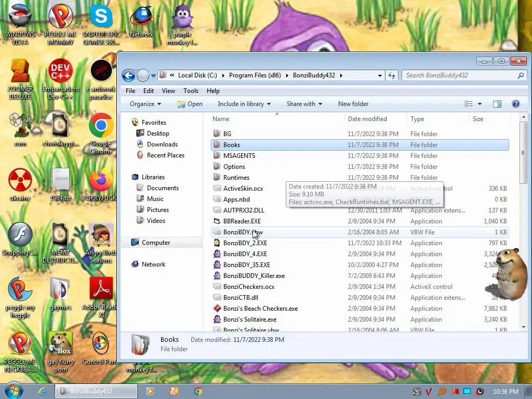This screenshot has height=399, width=532.
Task: Launch Angry Birds Seasons from the desktop
Action: coord(101,242)
